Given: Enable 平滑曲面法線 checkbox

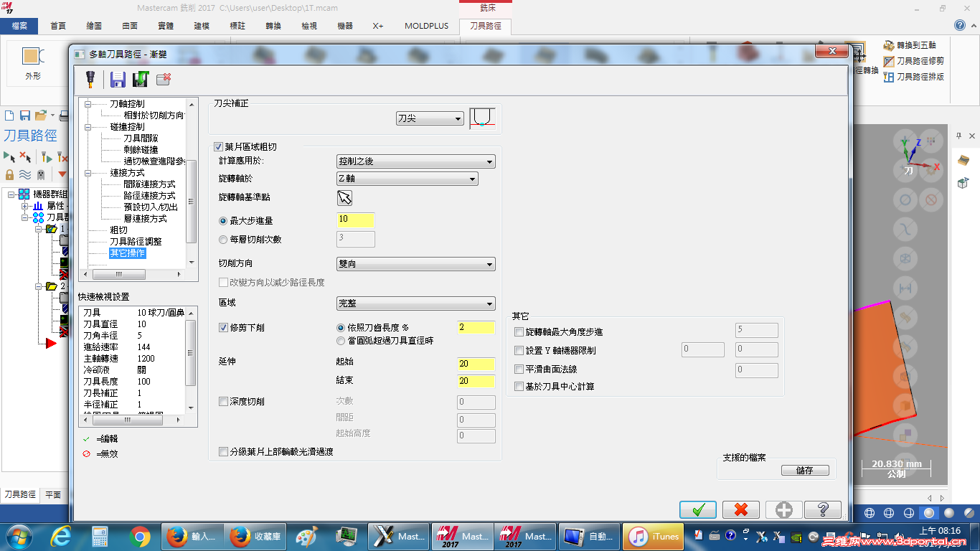Looking at the screenshot, I should pyautogui.click(x=519, y=369).
